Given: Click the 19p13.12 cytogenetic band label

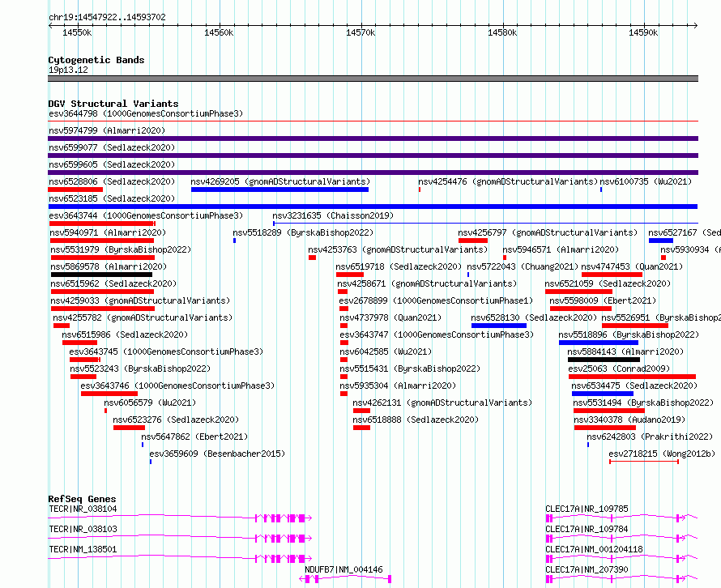Looking at the screenshot, I should click(68, 70).
